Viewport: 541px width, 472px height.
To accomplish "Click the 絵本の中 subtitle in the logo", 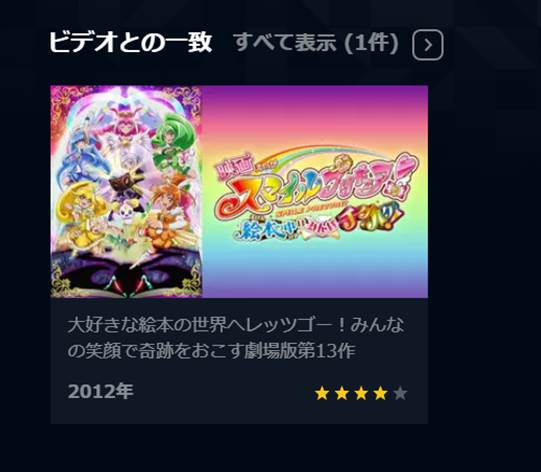I will [264, 231].
